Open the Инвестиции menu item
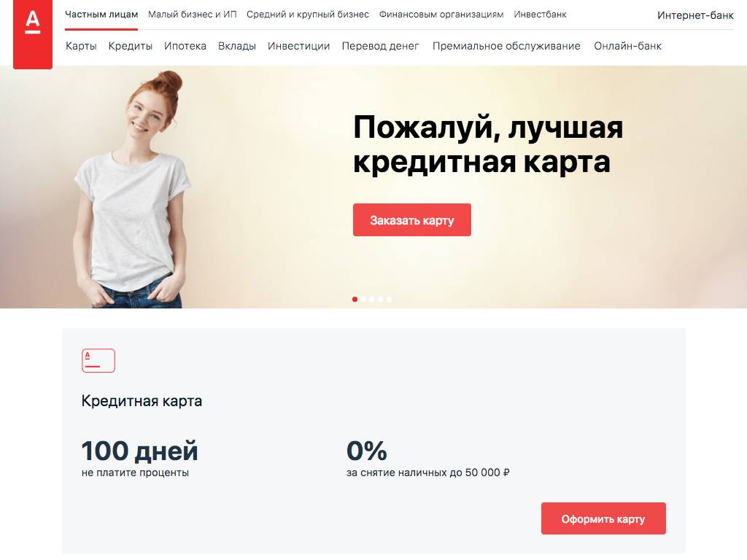Image resolution: width=747 pixels, height=560 pixels. click(298, 46)
